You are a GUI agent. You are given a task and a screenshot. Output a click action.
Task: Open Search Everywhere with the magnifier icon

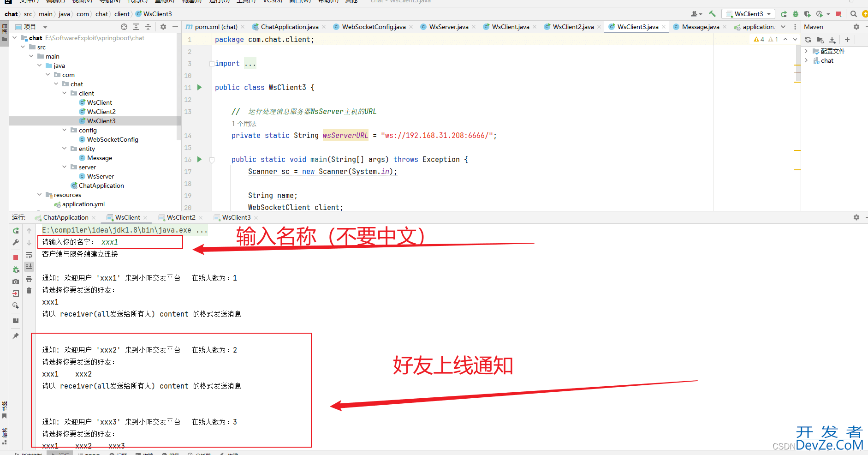(854, 14)
